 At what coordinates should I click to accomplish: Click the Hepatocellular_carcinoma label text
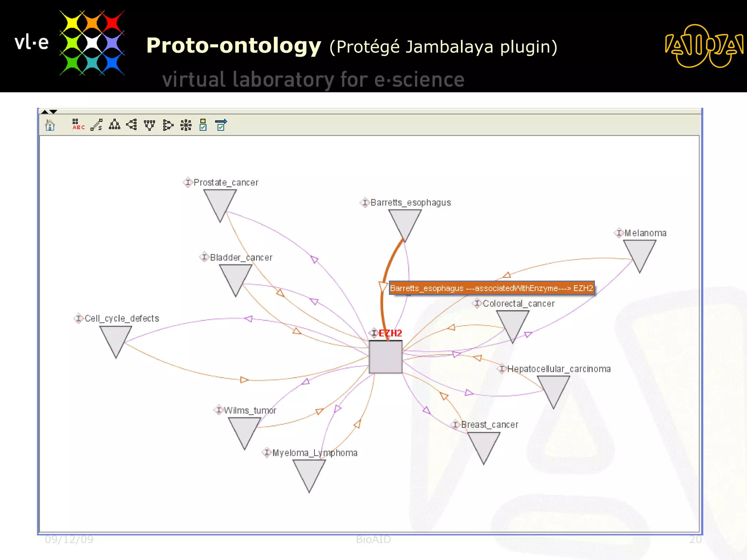tap(559, 369)
